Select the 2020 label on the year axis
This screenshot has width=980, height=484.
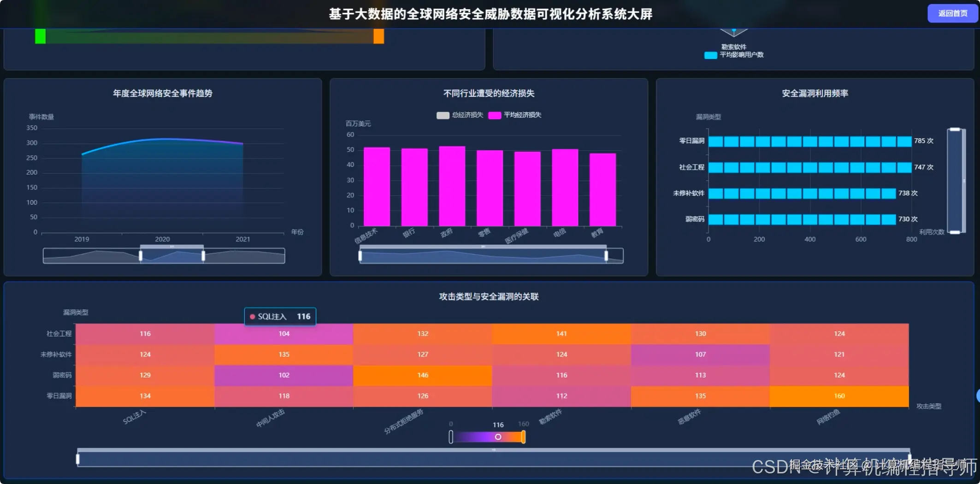pyautogui.click(x=162, y=239)
